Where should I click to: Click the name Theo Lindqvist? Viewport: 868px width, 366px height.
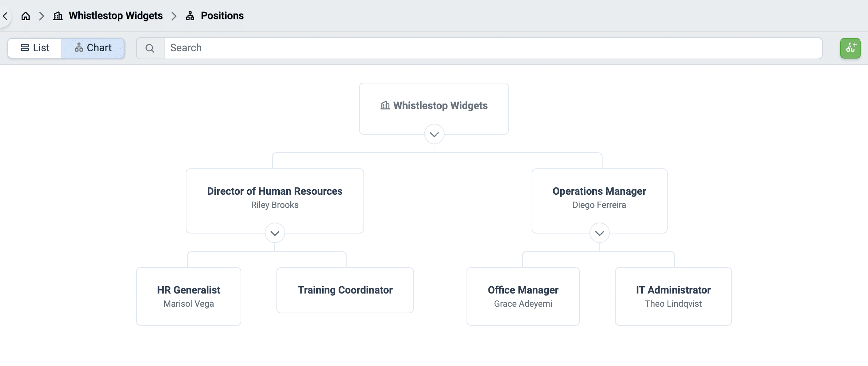(x=673, y=304)
